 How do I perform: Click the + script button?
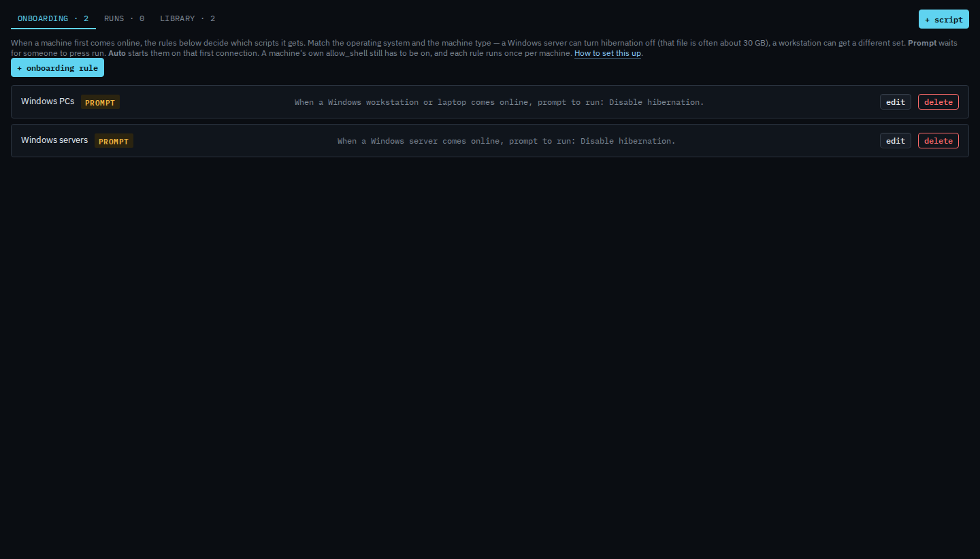943,19
